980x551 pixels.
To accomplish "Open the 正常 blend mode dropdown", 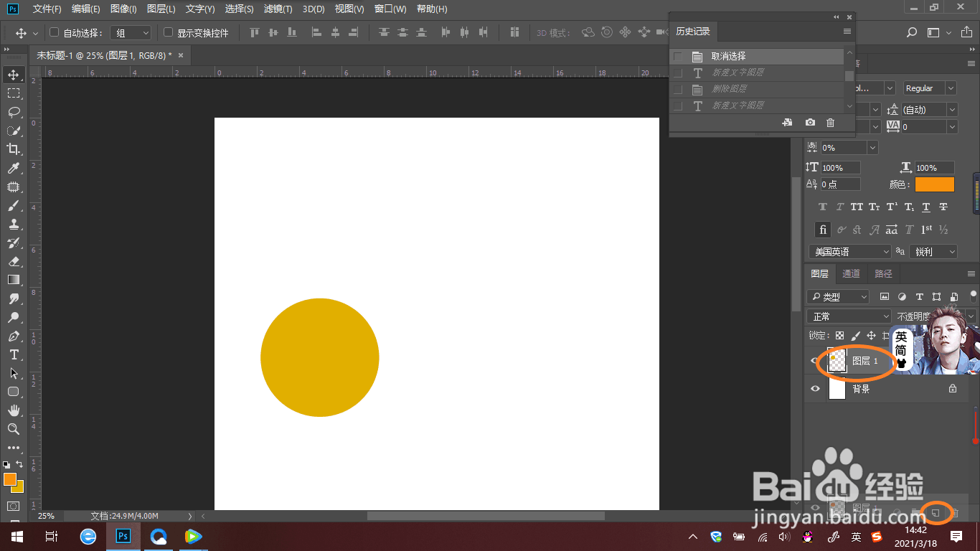I will pos(849,316).
